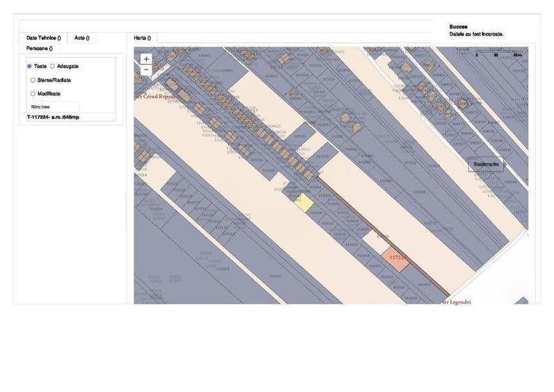Screen dimensions: 554x392
Task: Click the Str Legendei street label
Action: pyautogui.click(x=457, y=302)
